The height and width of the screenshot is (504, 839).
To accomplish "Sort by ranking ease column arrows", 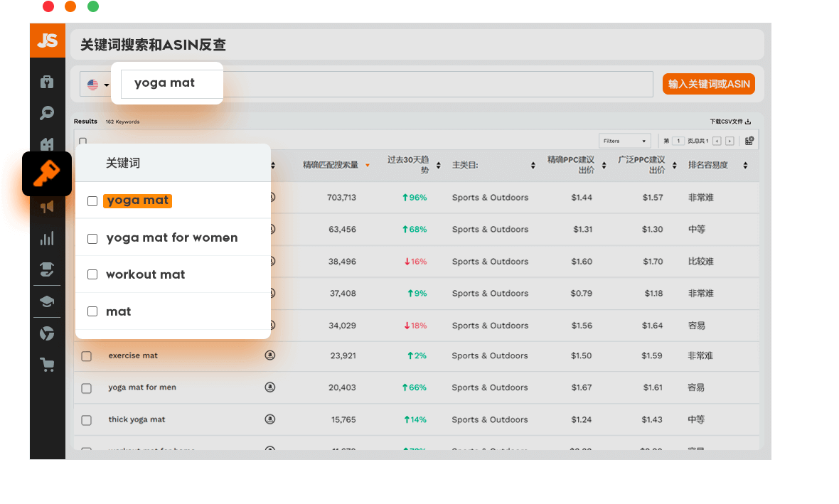I will pos(745,166).
